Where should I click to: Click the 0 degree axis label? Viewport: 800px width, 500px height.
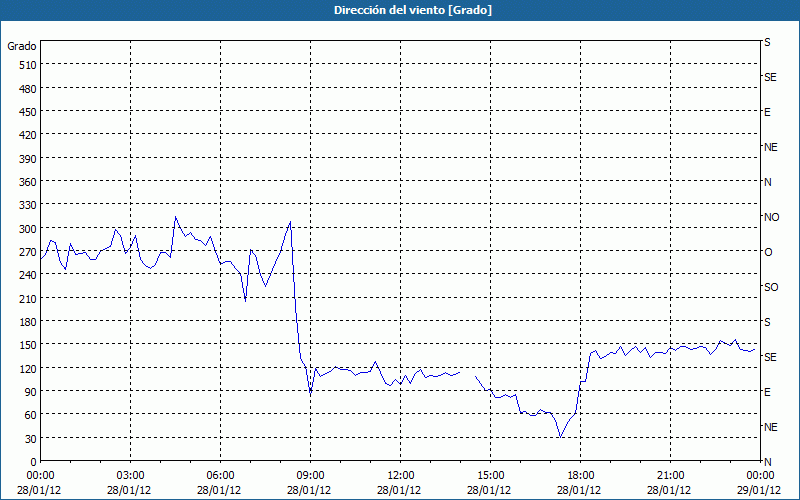[34, 462]
